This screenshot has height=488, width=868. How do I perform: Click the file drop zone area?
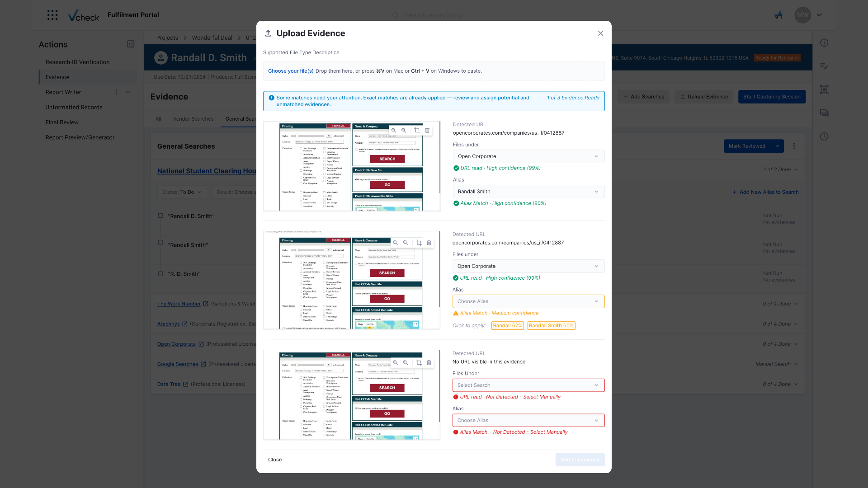point(434,71)
